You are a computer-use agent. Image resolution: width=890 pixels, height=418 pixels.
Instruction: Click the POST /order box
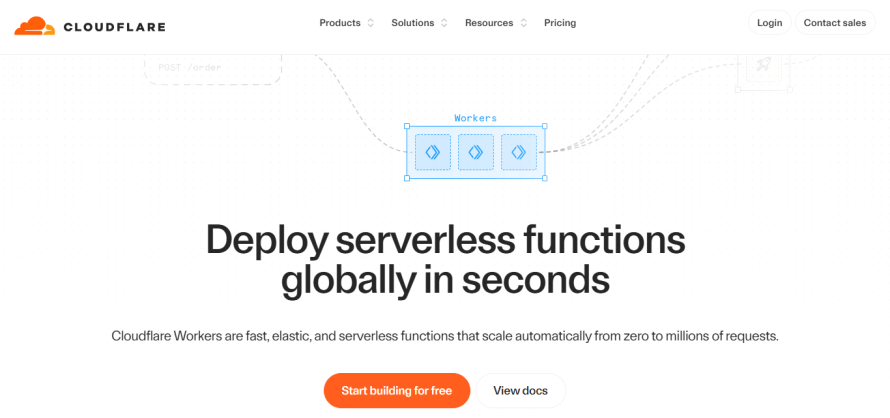pos(213,69)
